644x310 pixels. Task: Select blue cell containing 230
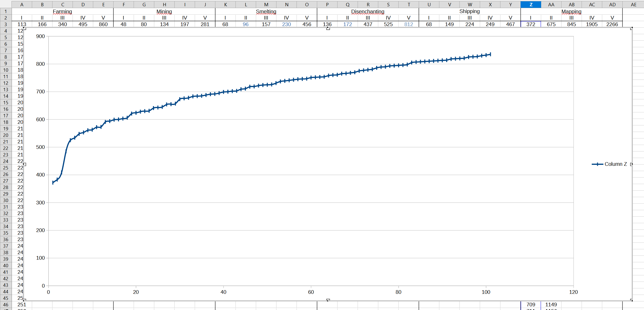[286, 24]
